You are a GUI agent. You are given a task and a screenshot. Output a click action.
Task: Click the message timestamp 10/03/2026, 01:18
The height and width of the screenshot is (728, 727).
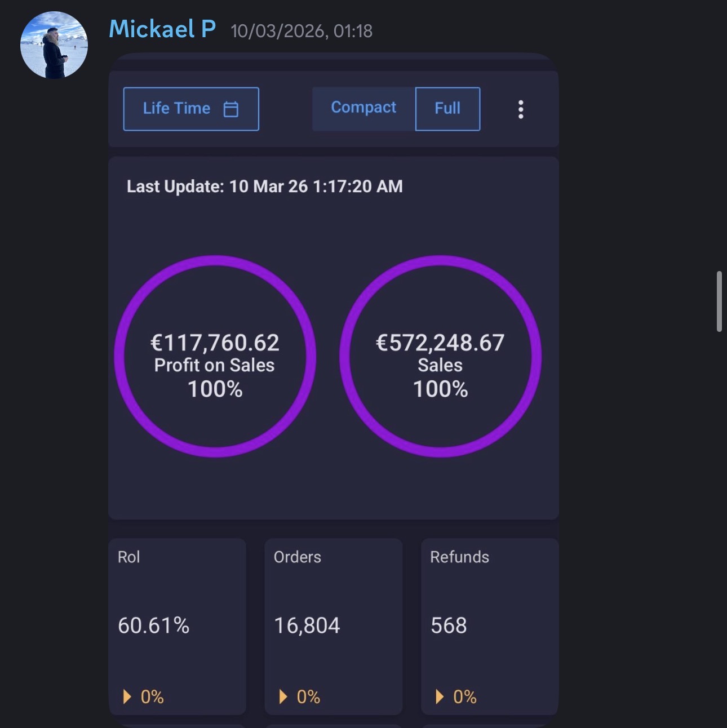point(302,31)
